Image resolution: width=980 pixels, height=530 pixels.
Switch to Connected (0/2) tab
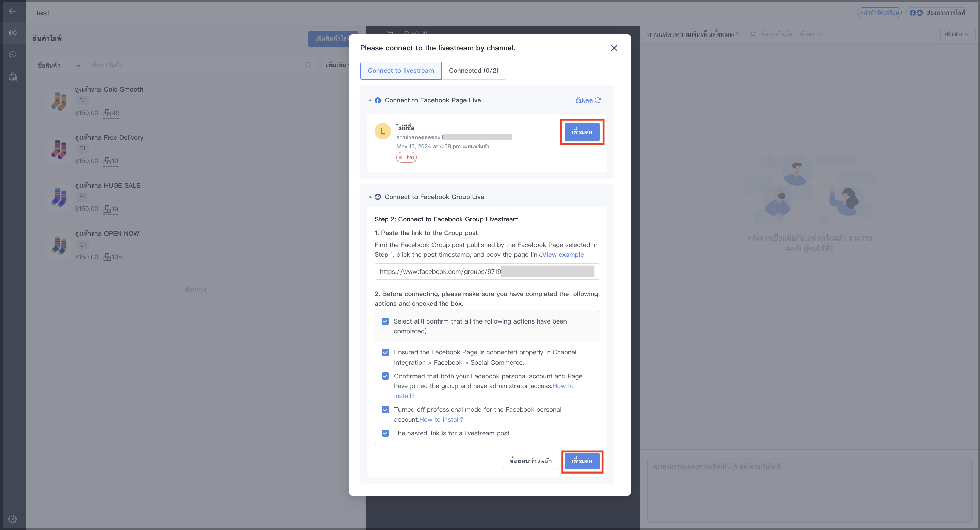coord(474,71)
